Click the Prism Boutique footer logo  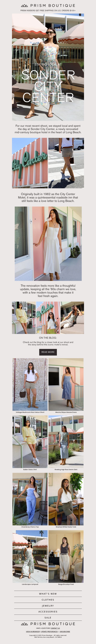tap(48, 624)
